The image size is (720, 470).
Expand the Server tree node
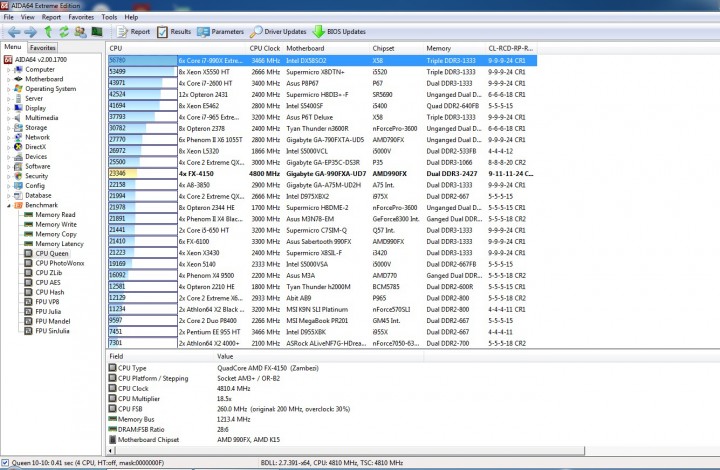(x=8, y=99)
